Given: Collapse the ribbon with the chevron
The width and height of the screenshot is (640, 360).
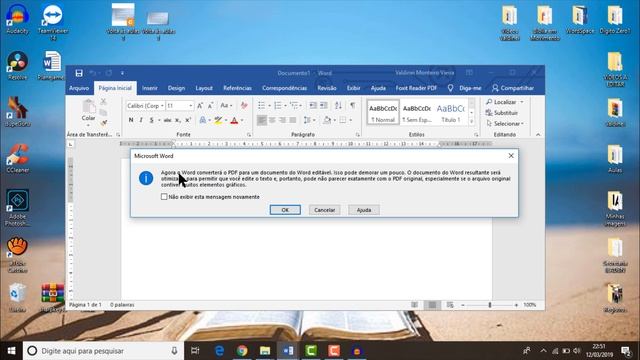Looking at the screenshot, I should click(x=538, y=134).
